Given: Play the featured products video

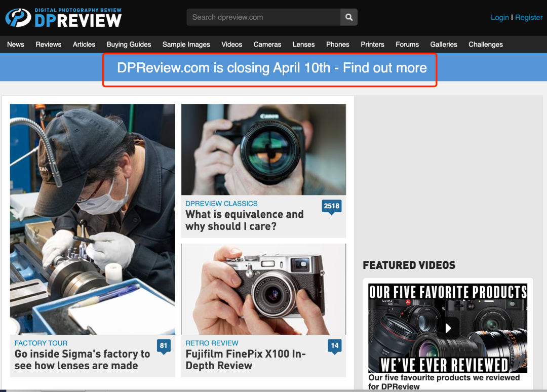Looking at the screenshot, I should coord(448,328).
